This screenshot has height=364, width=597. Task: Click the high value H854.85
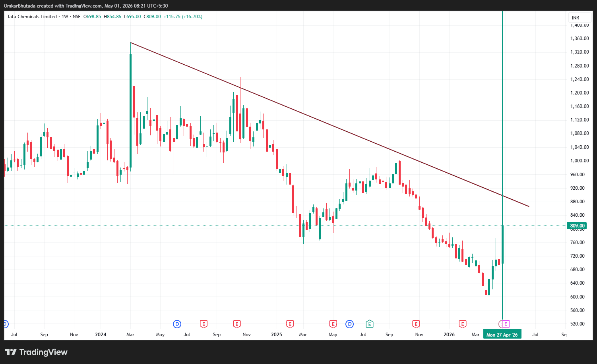pos(112,17)
